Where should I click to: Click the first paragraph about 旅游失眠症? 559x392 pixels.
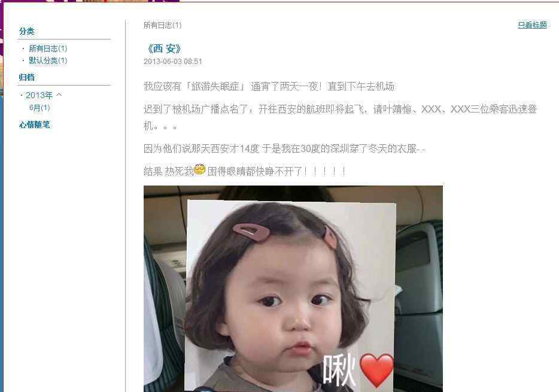point(269,87)
